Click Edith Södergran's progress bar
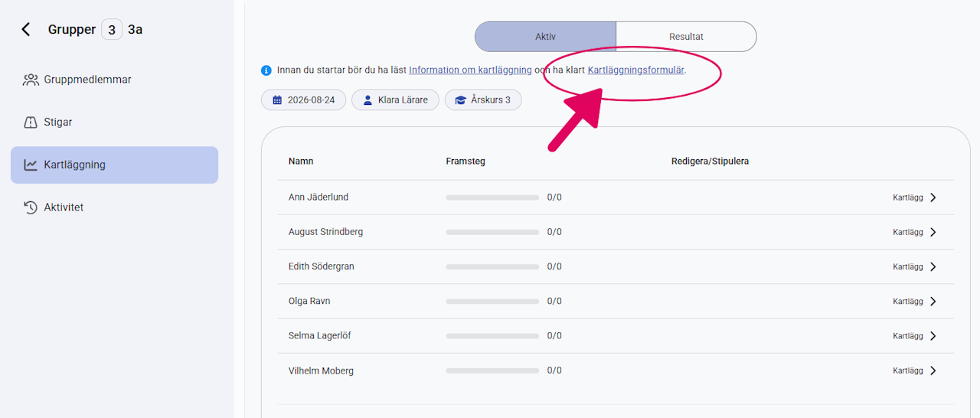Viewport: 980px width, 418px height. tap(492, 266)
